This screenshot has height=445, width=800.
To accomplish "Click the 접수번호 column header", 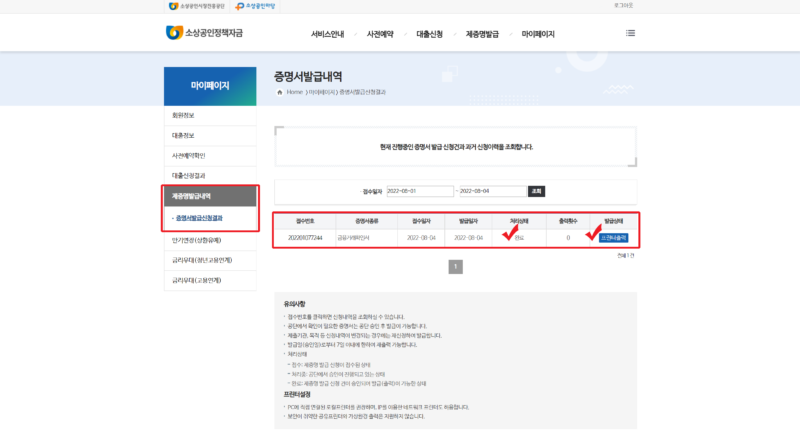I will (305, 221).
